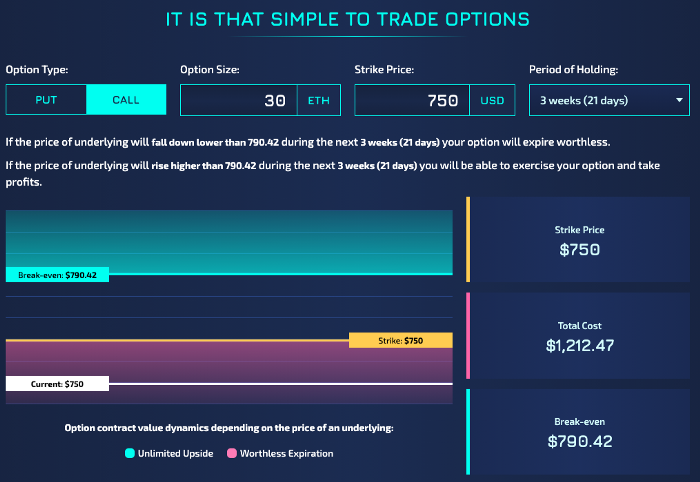700x482 pixels.
Task: Open the Period of Holding dropdown
Action: coord(609,100)
